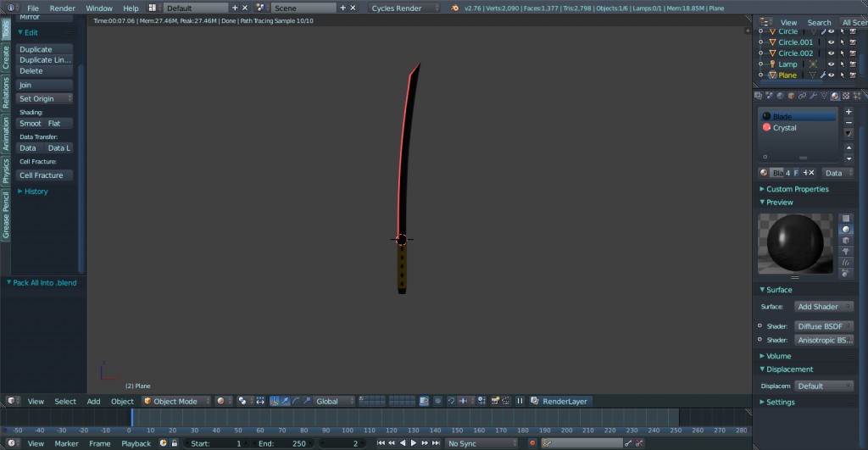Click the scale manipulator icon
The image size is (868, 450).
(x=307, y=402)
